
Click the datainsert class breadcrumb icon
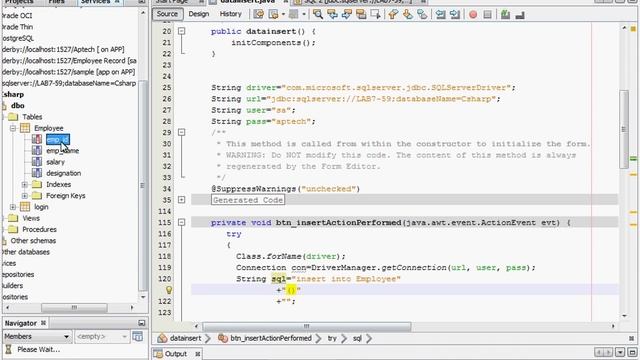pos(162,338)
